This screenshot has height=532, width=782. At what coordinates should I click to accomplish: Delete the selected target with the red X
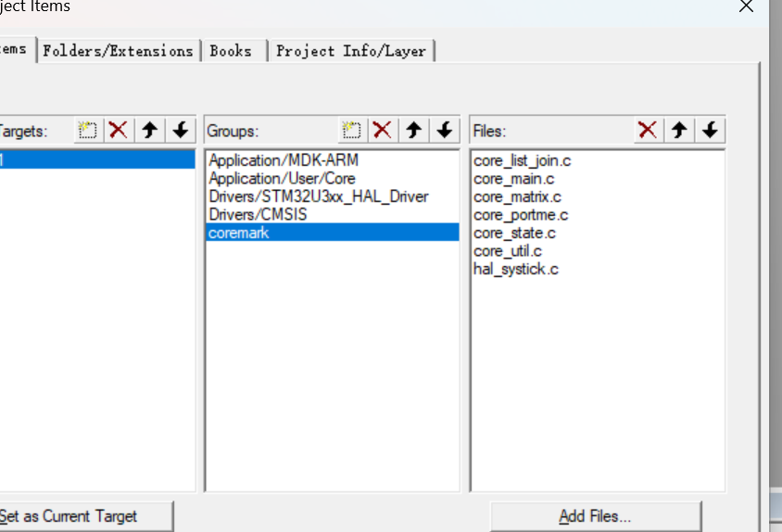pos(119,131)
